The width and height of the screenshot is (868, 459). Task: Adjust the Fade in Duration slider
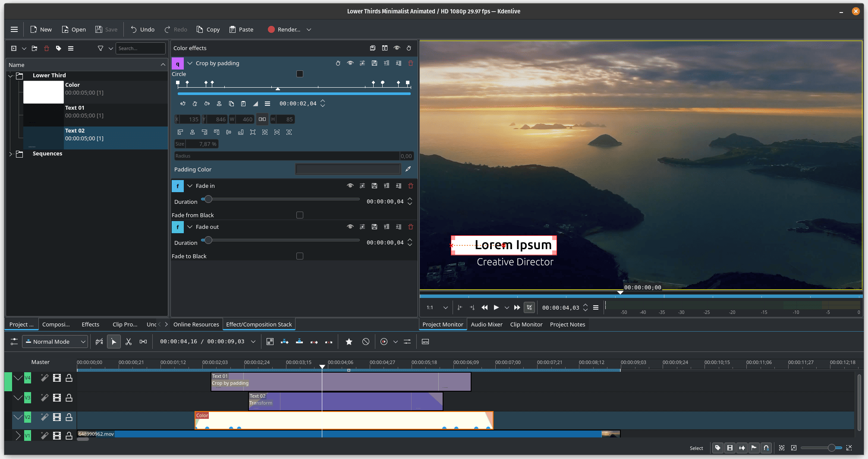coord(280,199)
